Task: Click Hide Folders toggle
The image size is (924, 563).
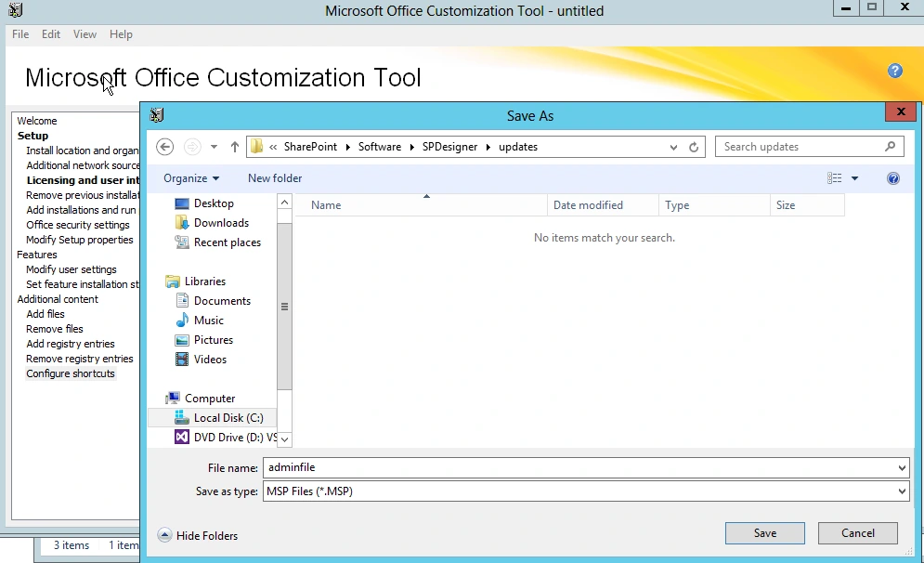Action: pyautogui.click(x=198, y=535)
